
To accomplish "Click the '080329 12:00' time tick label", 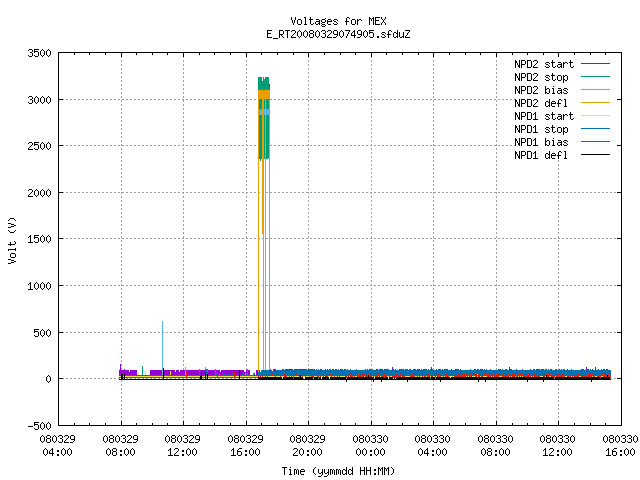I will [182, 446].
